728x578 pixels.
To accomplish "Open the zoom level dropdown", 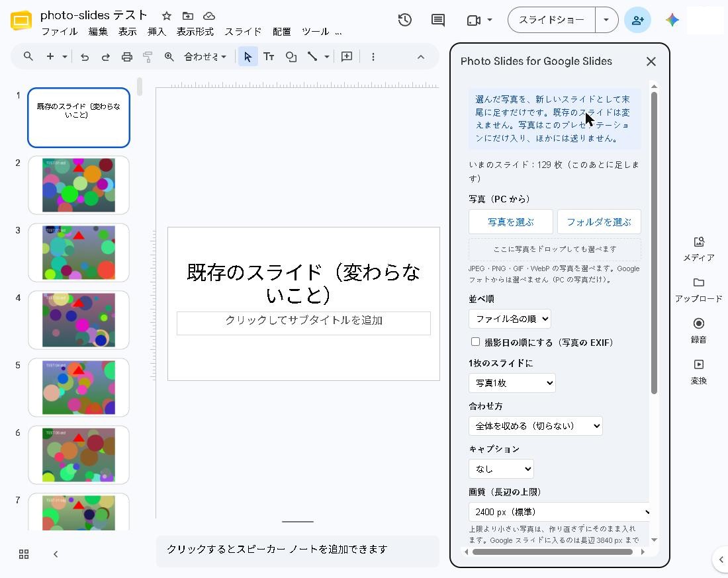I will click(x=205, y=57).
